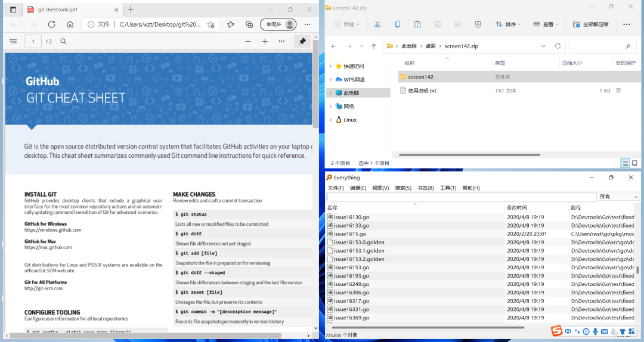Open more PDF toolbar options

click(x=281, y=41)
